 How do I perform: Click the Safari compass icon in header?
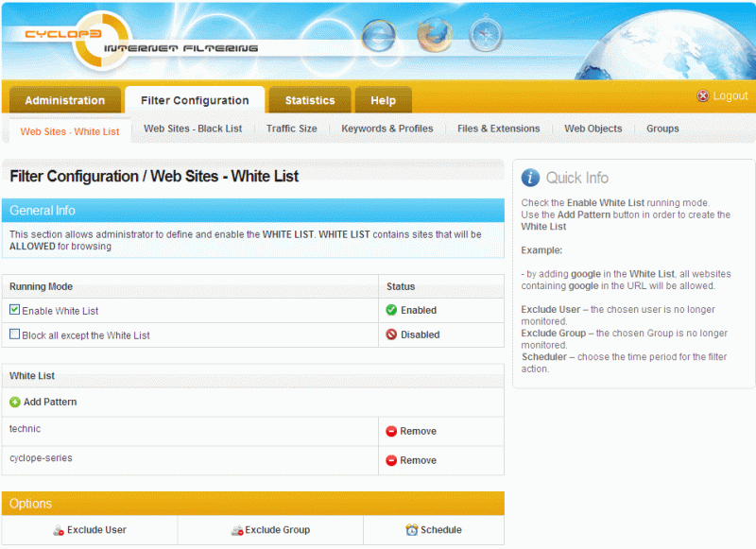486,35
